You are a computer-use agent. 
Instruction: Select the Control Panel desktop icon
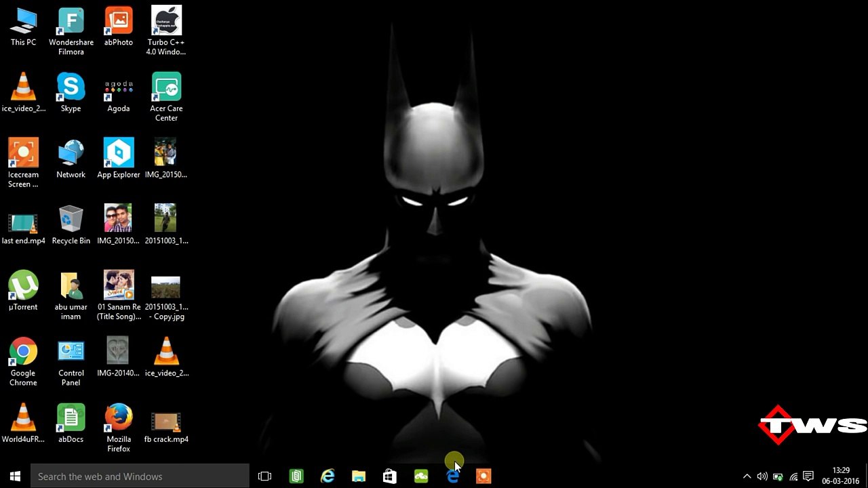[71, 362]
